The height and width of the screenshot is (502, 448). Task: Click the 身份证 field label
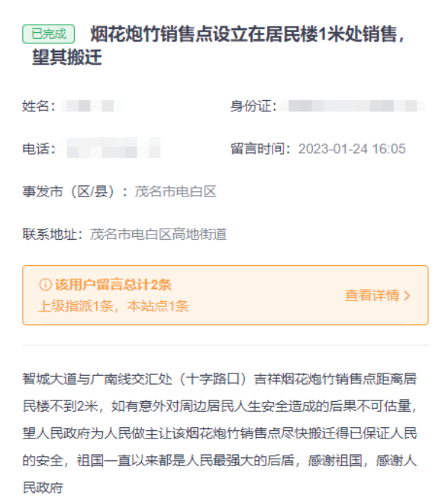tap(253, 106)
